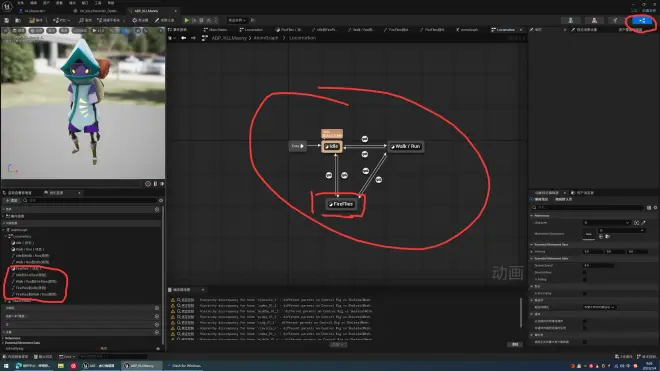Open the Movement Component dropdown

coord(621,230)
